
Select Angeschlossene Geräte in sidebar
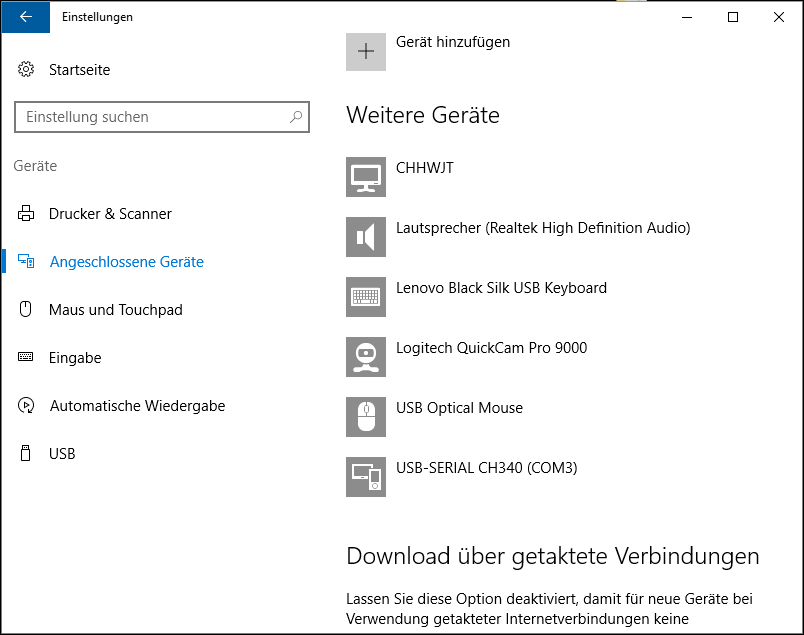point(127,262)
